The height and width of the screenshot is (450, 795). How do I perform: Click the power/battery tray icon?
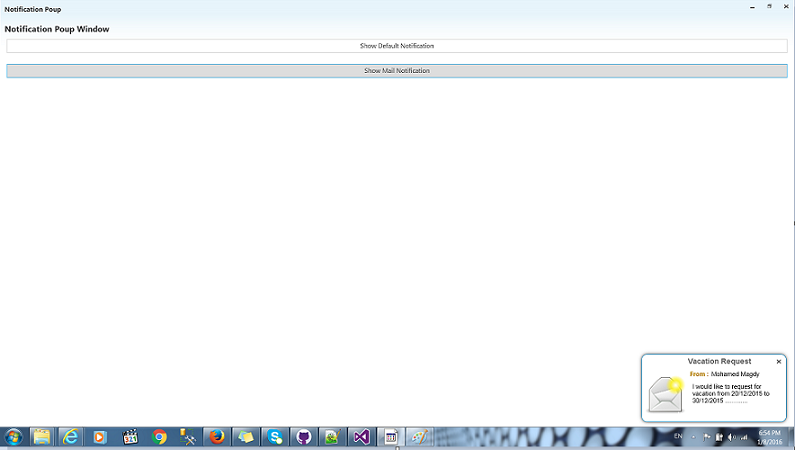click(719, 437)
